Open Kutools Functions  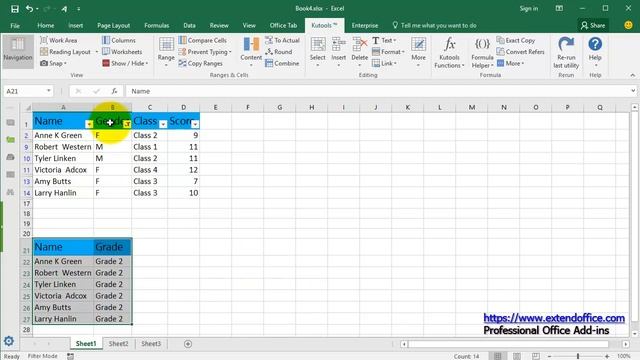pos(449,52)
